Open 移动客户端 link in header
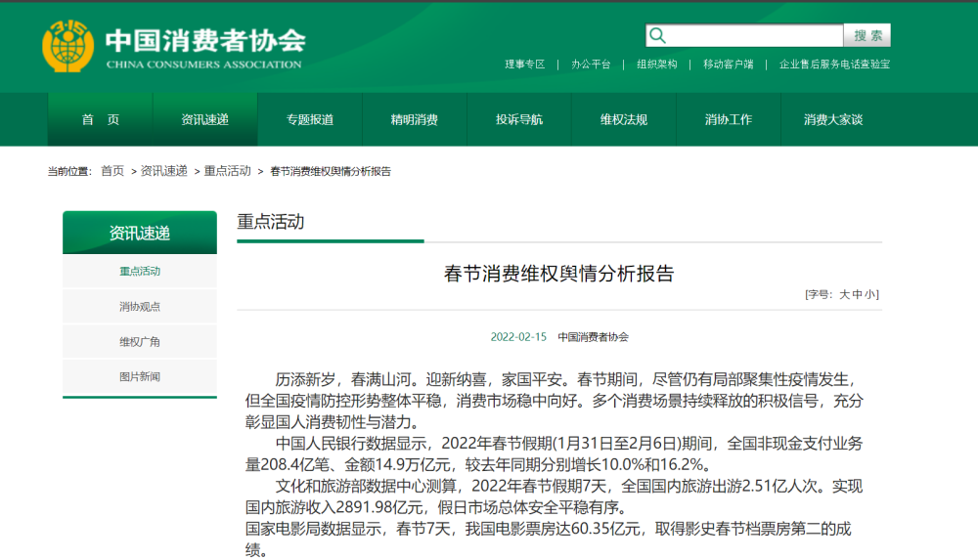This screenshot has width=978, height=560. (x=728, y=65)
